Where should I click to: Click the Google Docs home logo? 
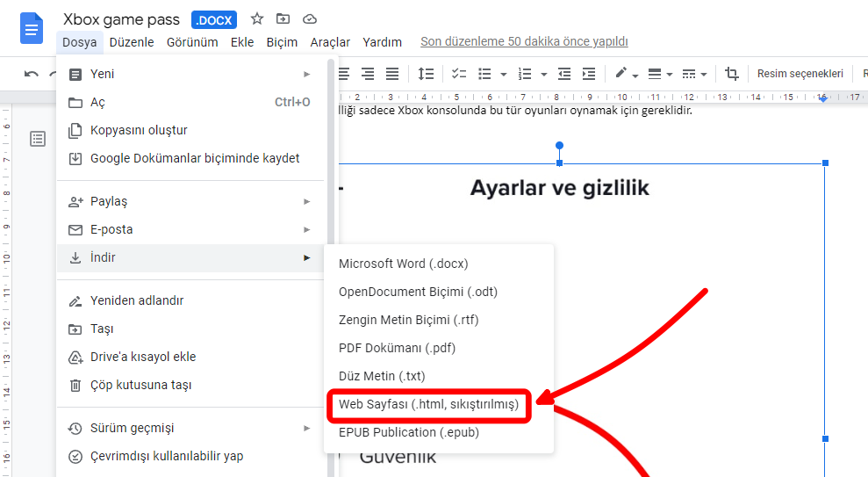(x=32, y=29)
